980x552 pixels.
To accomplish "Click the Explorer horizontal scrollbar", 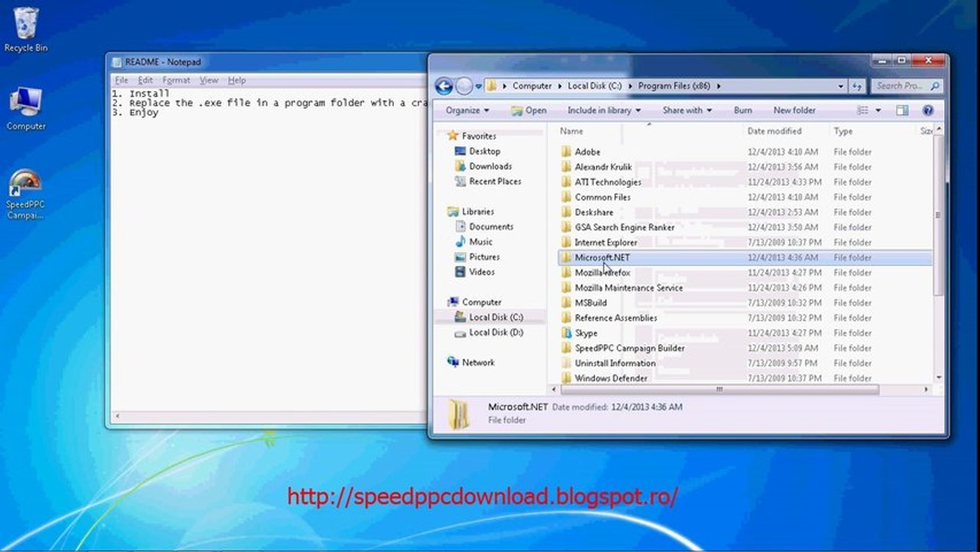I will pyautogui.click(x=719, y=389).
